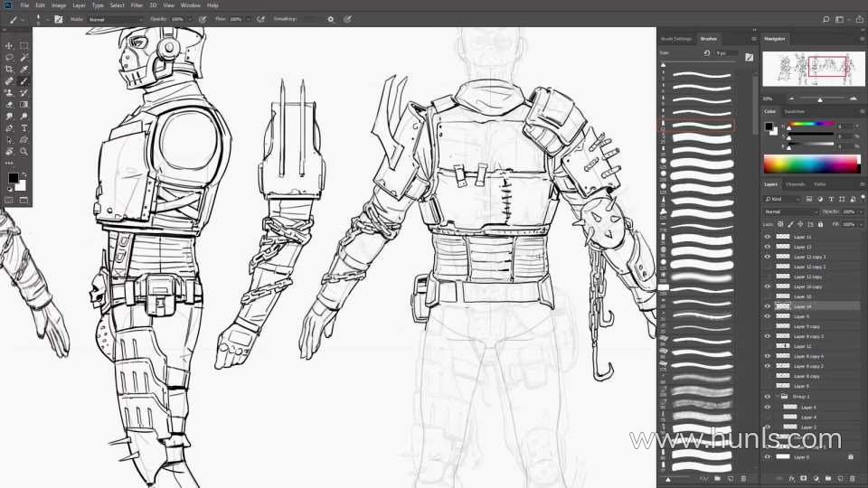
Task: Collapse the Group 1 folder
Action: [778, 396]
